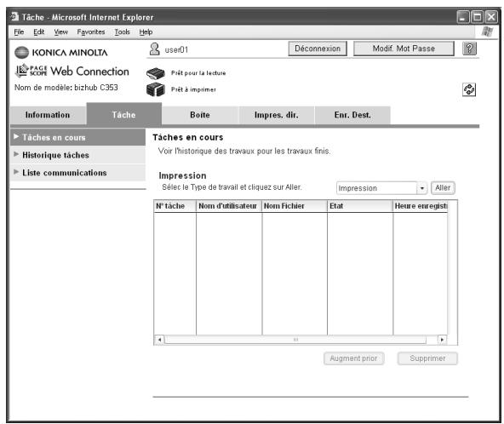Screen dimensions: 504x424
Task: Click the table scrollbar left arrow
Action: click(x=159, y=340)
